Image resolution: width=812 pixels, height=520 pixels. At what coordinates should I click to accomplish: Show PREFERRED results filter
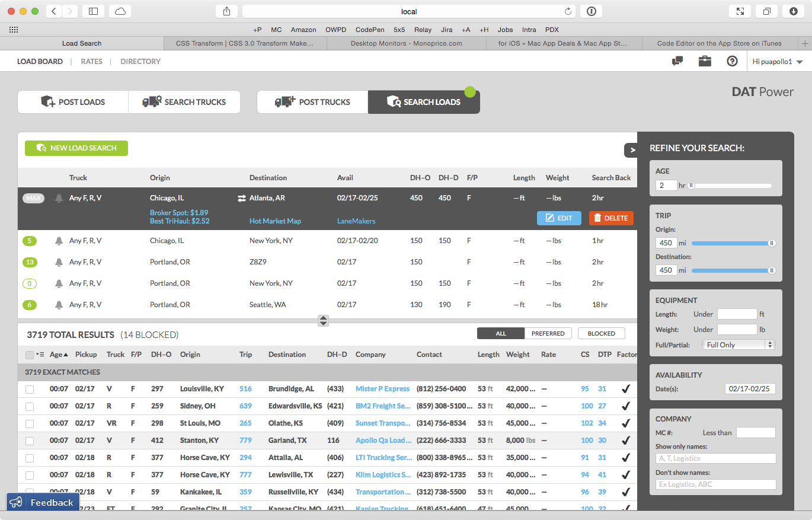548,333
